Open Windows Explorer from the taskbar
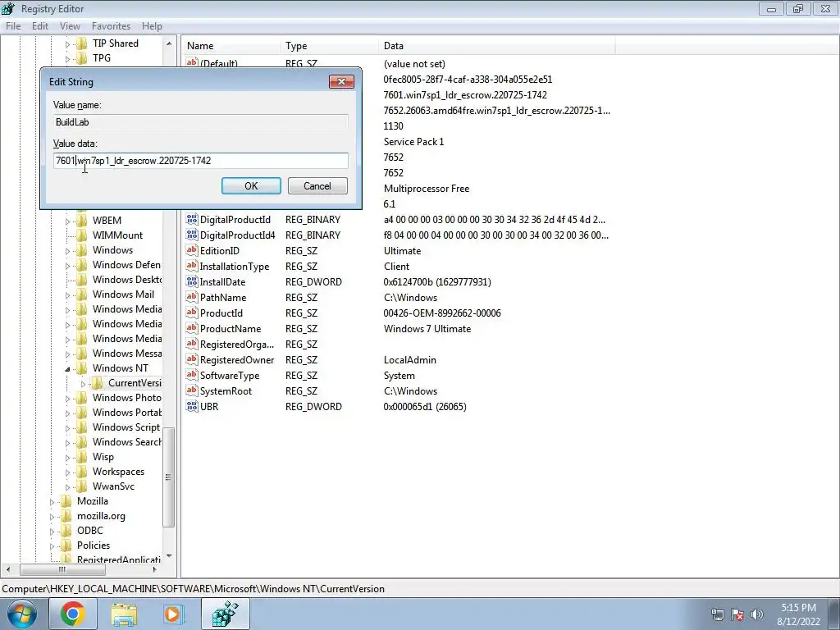 (x=124, y=614)
